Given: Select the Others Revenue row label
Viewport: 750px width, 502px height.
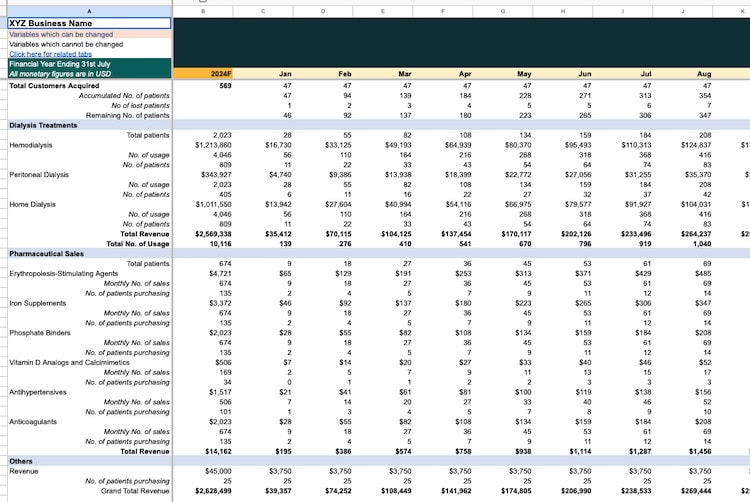Looking at the screenshot, I should [23, 471].
